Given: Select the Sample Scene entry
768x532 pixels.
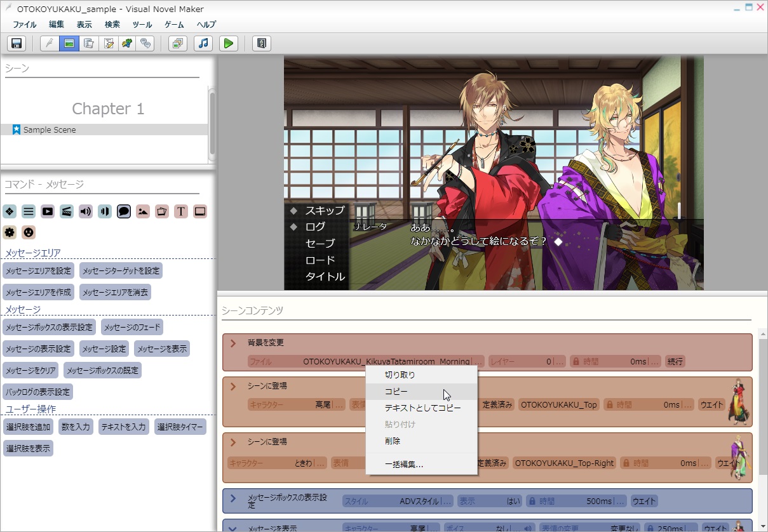Looking at the screenshot, I should (104, 130).
